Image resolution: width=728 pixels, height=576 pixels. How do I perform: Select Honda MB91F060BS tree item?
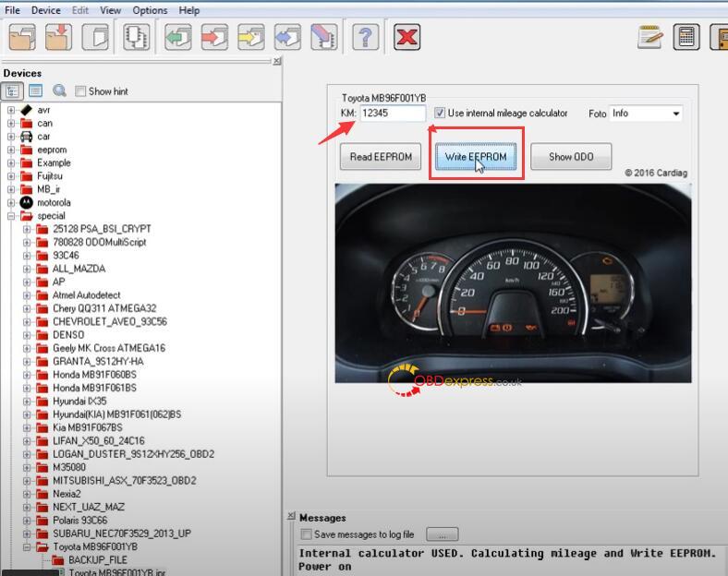[95, 375]
